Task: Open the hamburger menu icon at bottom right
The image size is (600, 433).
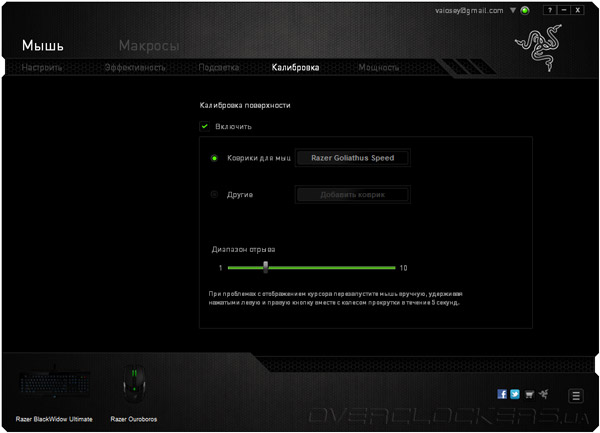Action: pyautogui.click(x=576, y=396)
